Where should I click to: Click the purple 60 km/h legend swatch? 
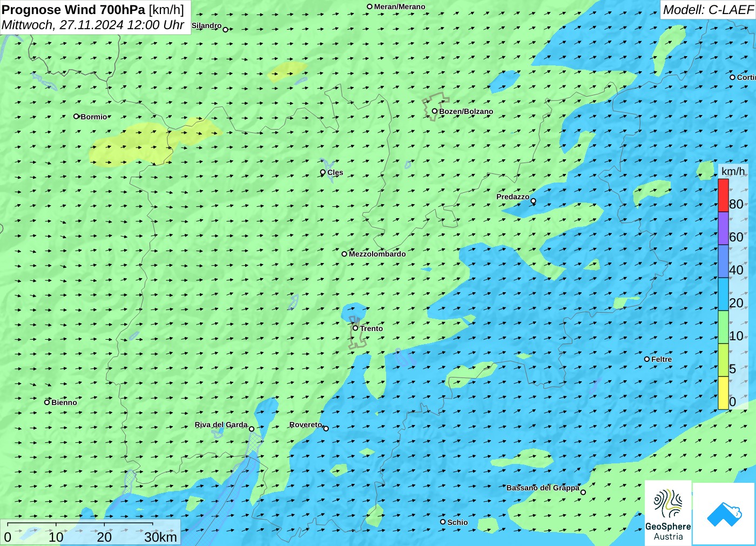(x=723, y=228)
